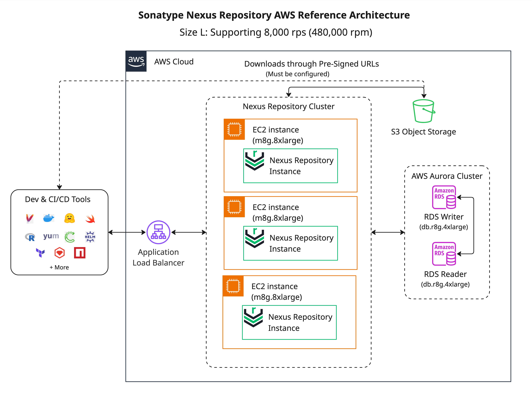Click the '(Must be configured)' note
Screen dimensions: 532x398
click(x=298, y=74)
